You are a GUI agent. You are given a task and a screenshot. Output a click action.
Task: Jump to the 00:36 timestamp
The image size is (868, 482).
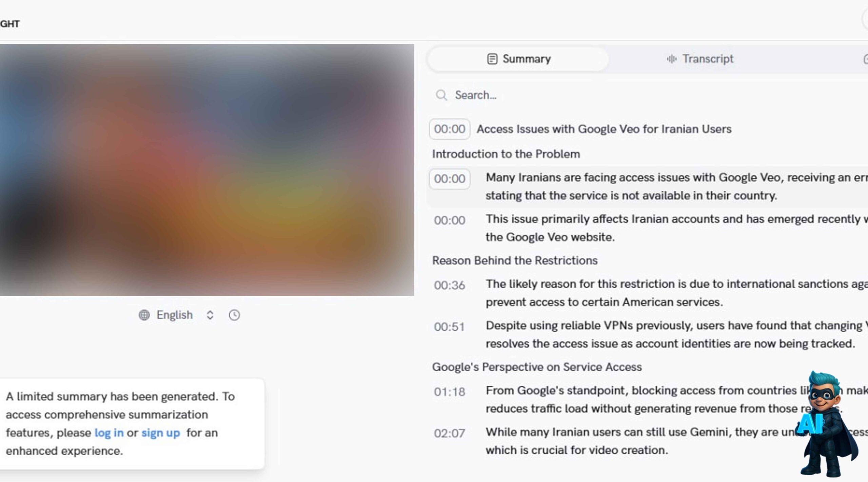click(x=450, y=285)
